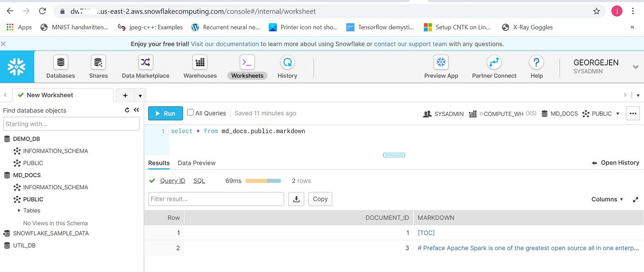This screenshot has width=644, height=272.
Task: Open the worksheet more options menu
Action: click(x=633, y=113)
